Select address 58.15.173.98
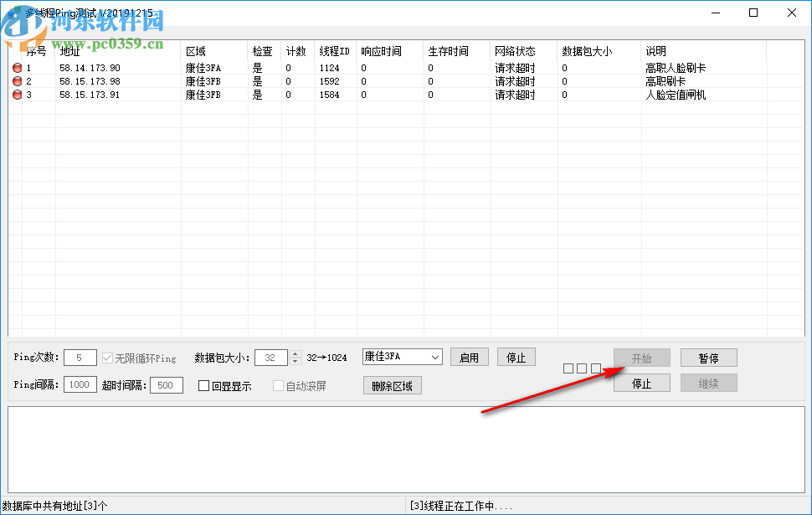 point(90,81)
